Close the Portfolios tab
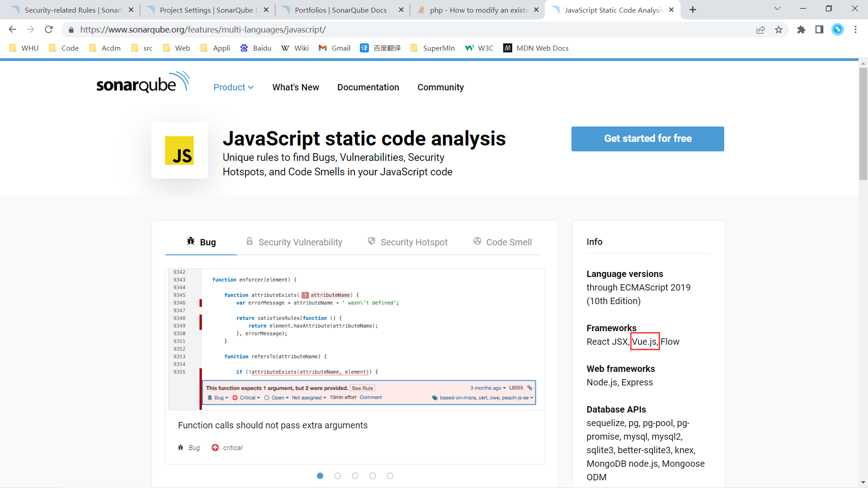Viewport: 868px width, 488px height. coord(401,10)
